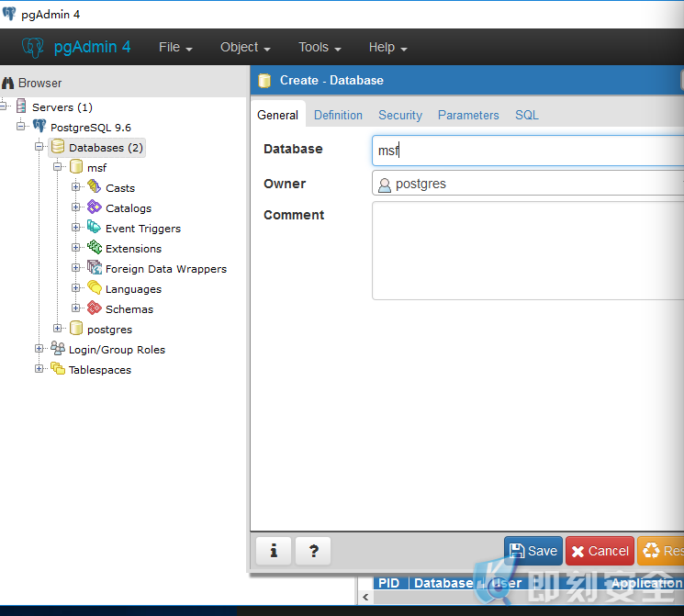This screenshot has width=684, height=616.
Task: Click the PID column header
Action: pyautogui.click(x=388, y=583)
